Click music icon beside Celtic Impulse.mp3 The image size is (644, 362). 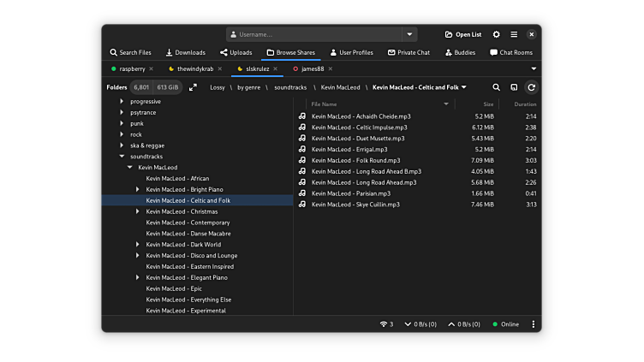coord(302,128)
